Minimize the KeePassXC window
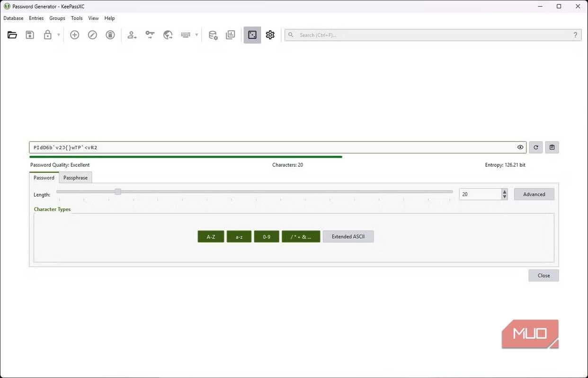Viewport: 588px width, 378px height. pos(540,6)
